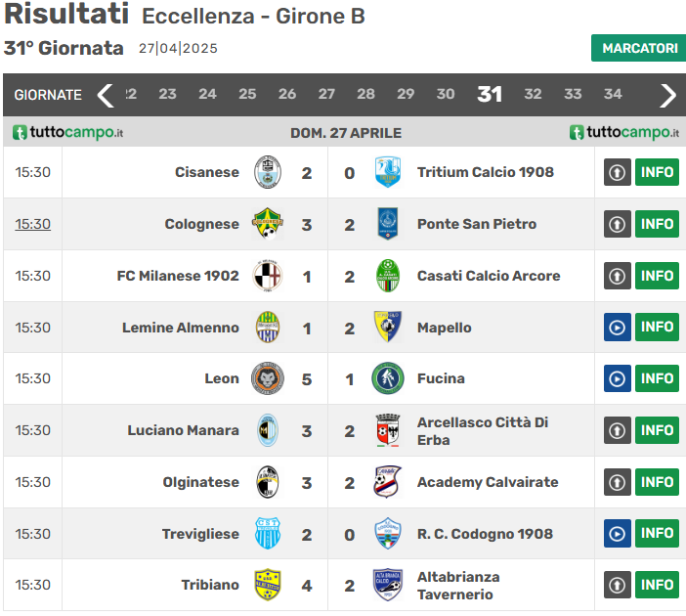Switch to giornata 27
This screenshot has height=616, width=686.
326,95
